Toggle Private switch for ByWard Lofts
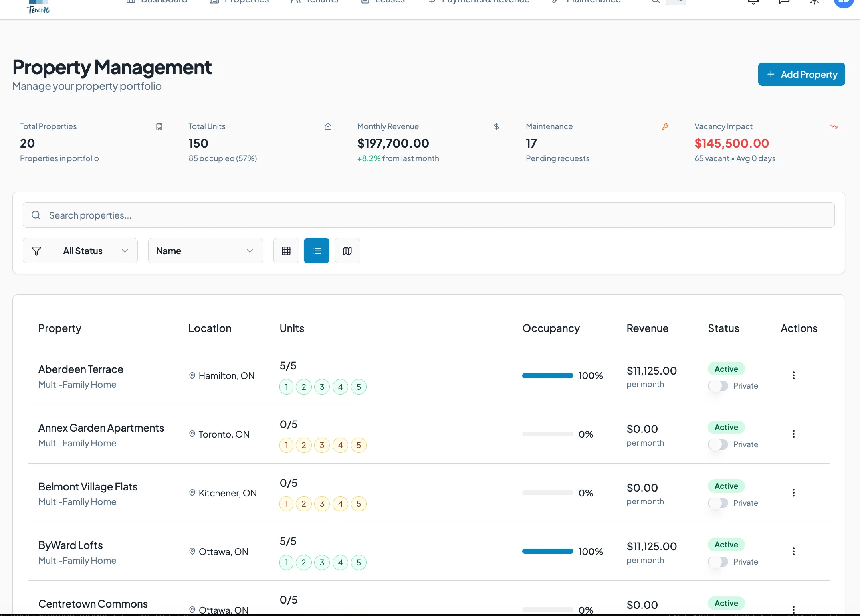 point(718,562)
